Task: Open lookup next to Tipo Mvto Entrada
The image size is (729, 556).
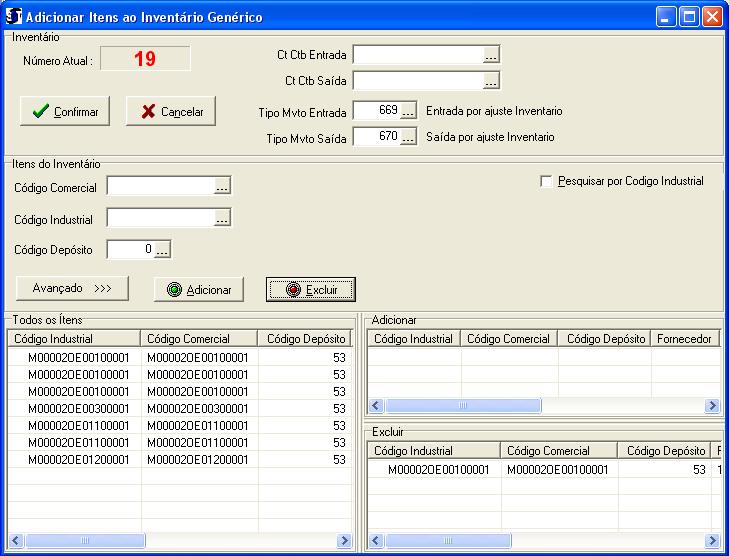Action: pos(408,111)
